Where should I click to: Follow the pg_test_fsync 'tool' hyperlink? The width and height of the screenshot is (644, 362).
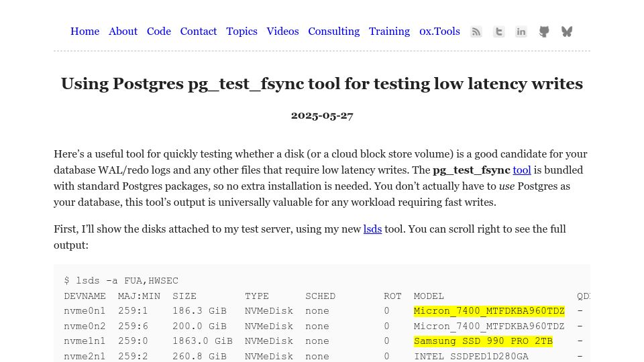coord(522,170)
